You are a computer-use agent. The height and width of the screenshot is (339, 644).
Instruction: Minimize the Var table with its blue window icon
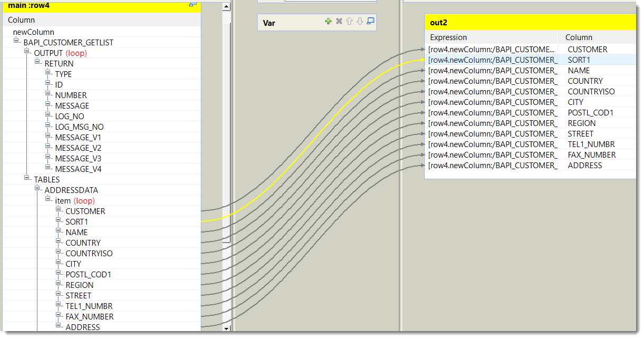370,21
